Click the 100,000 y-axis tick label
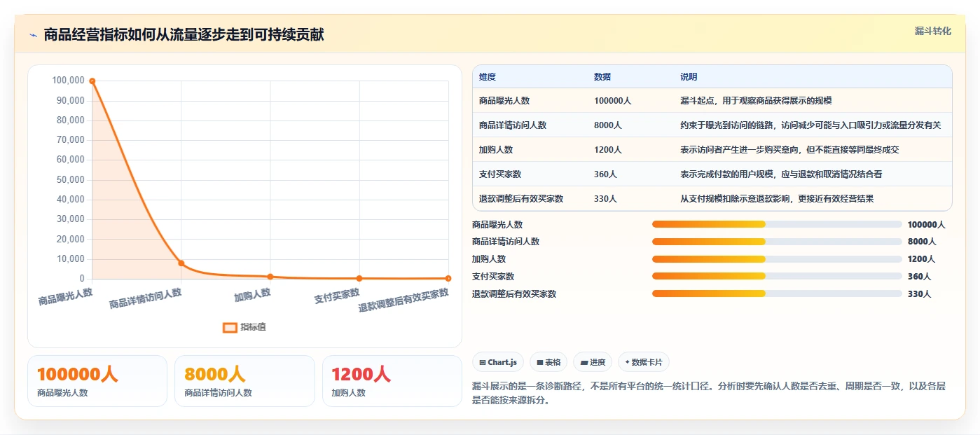This screenshot has height=435, width=980. point(68,81)
